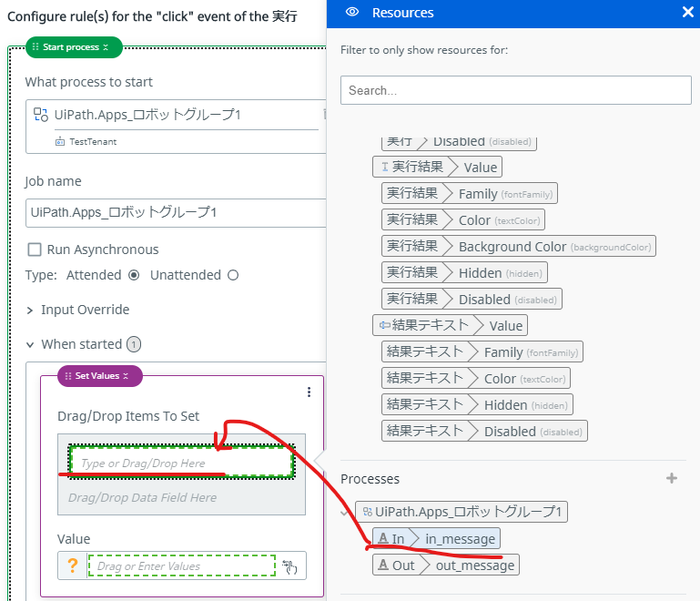Select 結果テキスト Disabled resource
This screenshot has height=601, width=700.
484,431
